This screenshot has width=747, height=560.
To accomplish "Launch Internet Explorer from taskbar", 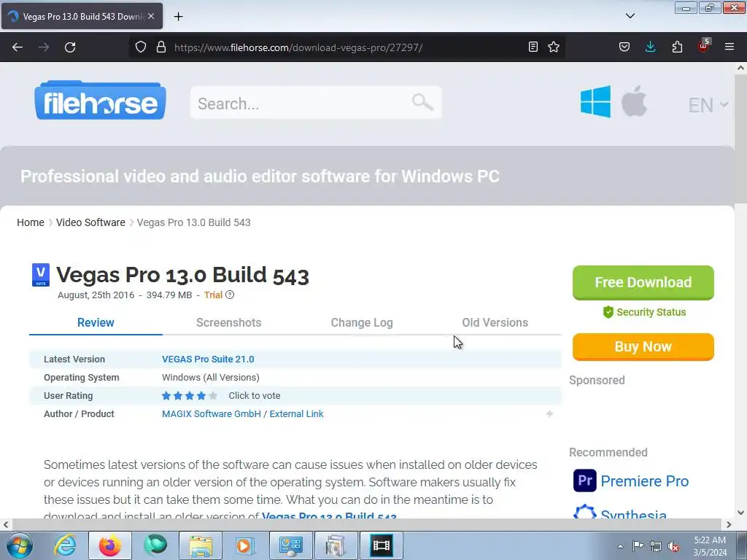I will point(65,545).
